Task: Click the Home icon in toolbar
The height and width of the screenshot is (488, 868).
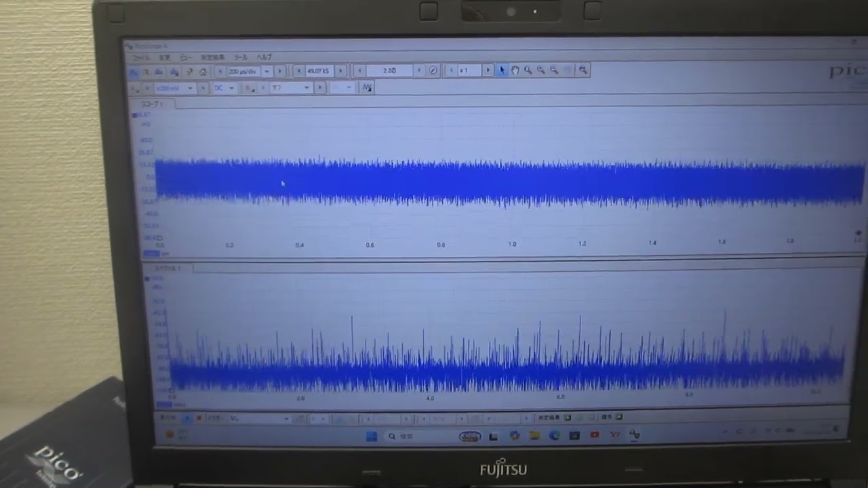Action: (203, 71)
